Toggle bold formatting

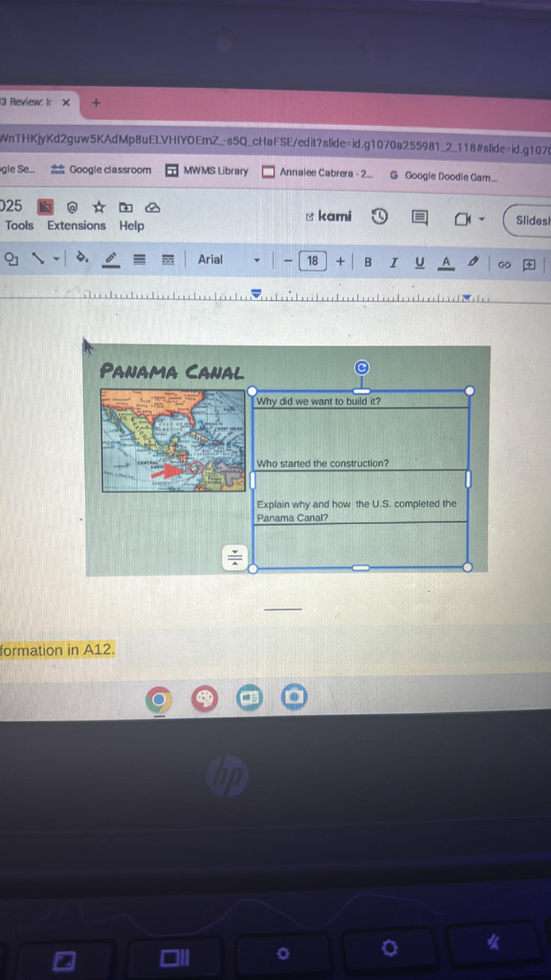click(368, 262)
